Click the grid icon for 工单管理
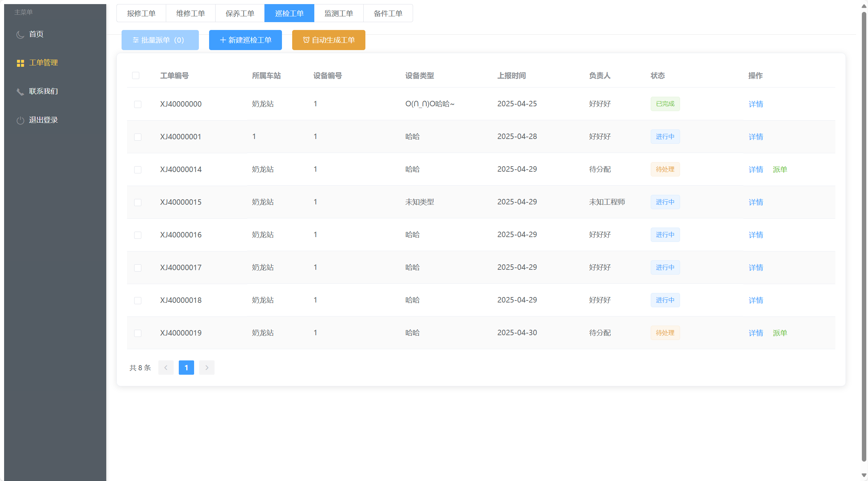 coord(20,63)
